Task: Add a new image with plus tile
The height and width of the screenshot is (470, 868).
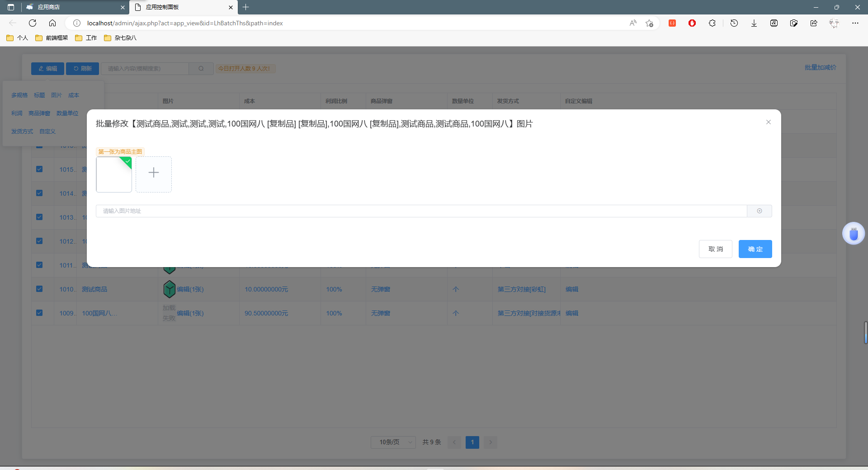Action: (x=154, y=174)
